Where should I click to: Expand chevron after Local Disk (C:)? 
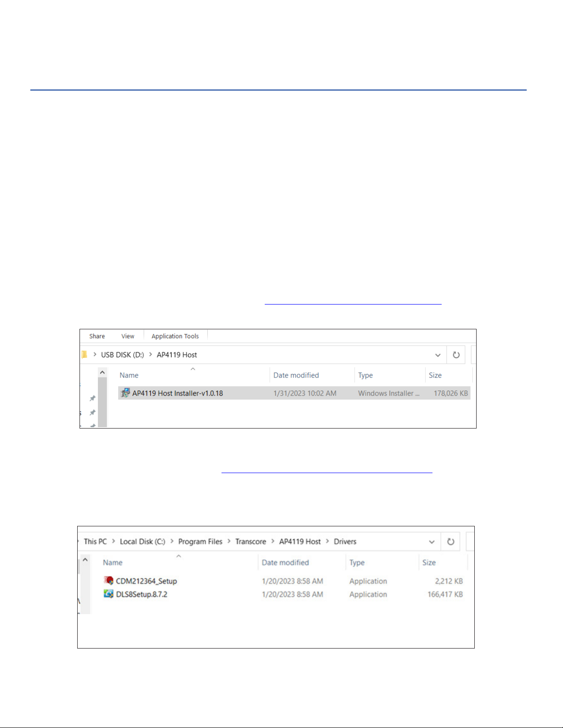[x=172, y=541]
